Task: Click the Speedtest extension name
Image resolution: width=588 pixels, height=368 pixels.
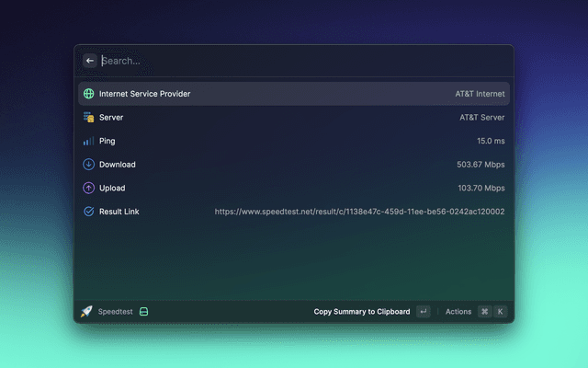Action: [115, 312]
